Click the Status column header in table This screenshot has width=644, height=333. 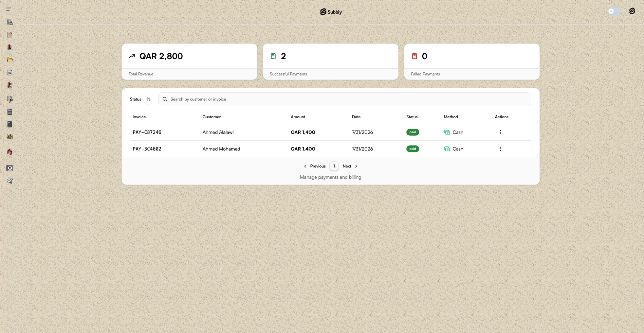coord(412,117)
